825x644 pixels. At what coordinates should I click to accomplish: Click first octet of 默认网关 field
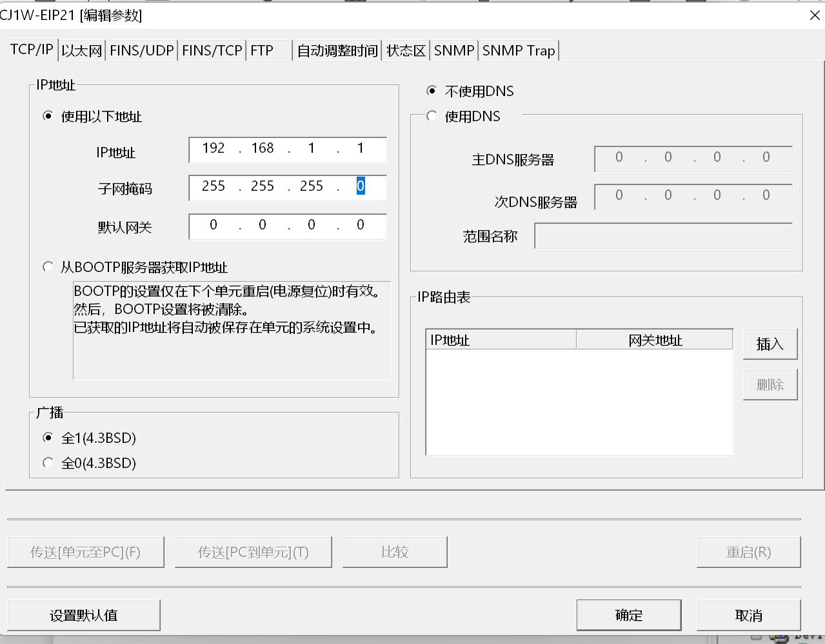coord(214,225)
